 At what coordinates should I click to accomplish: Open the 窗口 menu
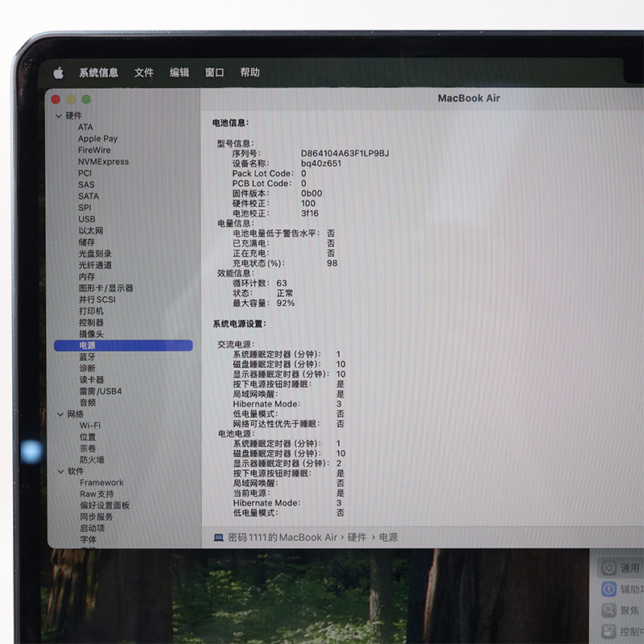coord(214,72)
